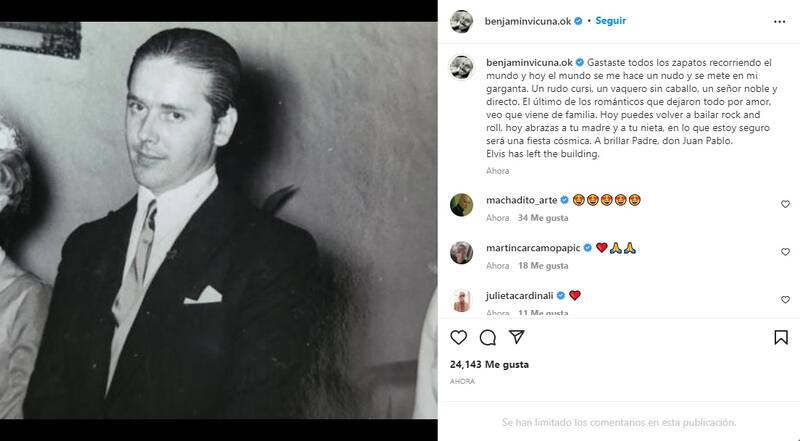Open the comment bubble icon
The height and width of the screenshot is (441, 800).
click(488, 337)
